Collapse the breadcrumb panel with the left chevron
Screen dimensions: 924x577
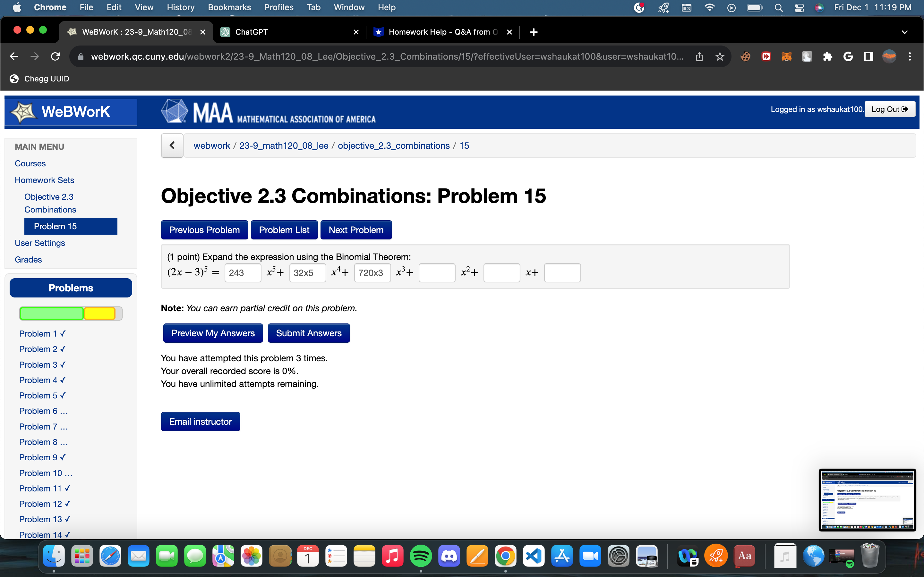tap(172, 146)
